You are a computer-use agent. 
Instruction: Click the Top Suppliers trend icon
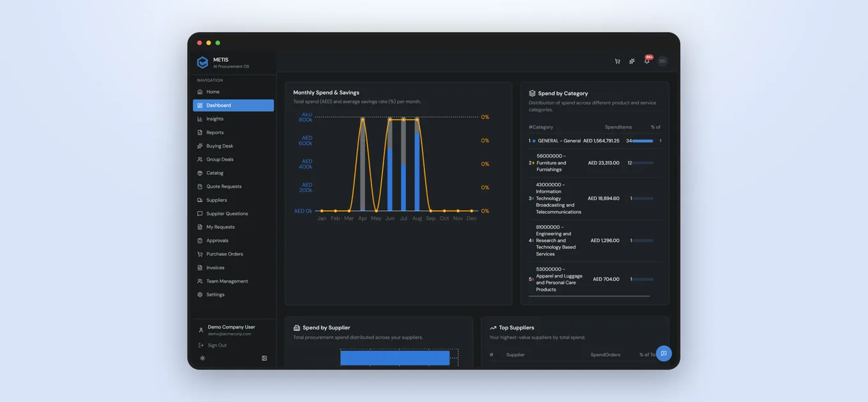click(x=493, y=328)
